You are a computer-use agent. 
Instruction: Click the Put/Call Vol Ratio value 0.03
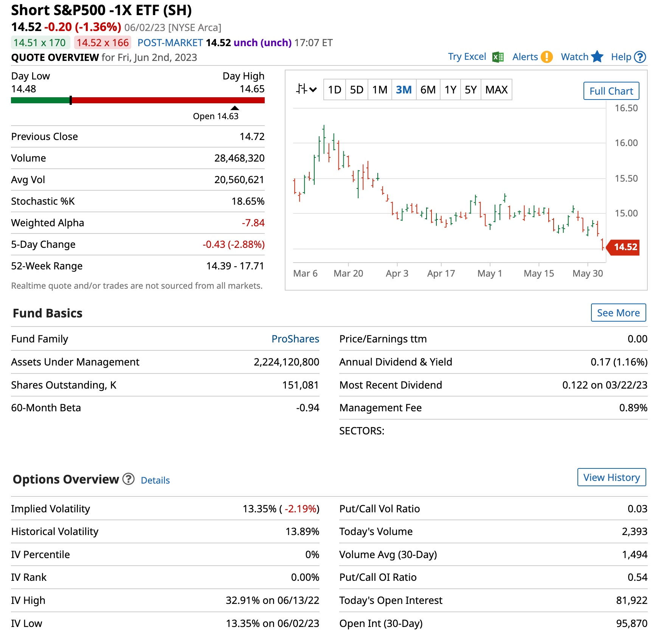click(638, 509)
